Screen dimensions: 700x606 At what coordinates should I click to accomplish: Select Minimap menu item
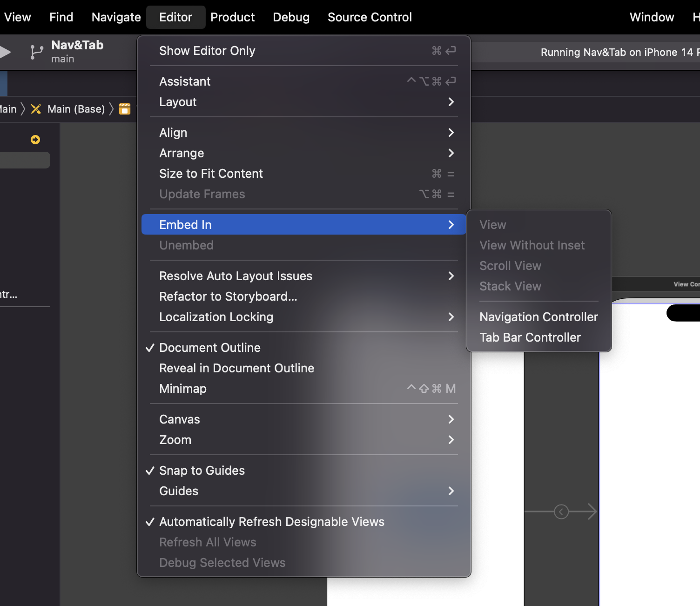tap(304, 389)
